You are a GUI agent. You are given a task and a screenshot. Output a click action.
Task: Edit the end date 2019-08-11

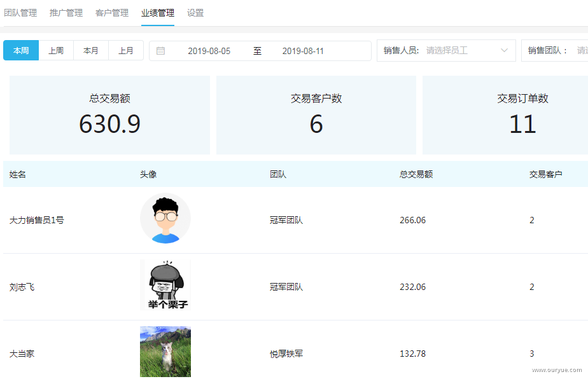pyautogui.click(x=303, y=51)
